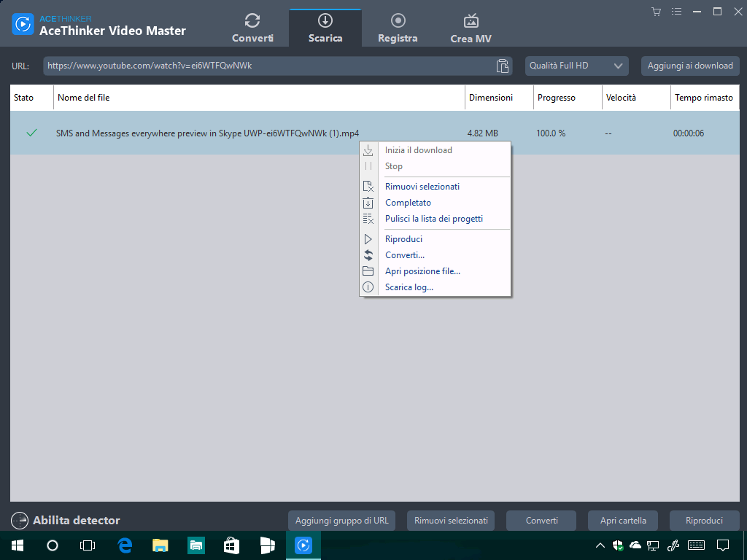Click the folder icon beside Apri posizione file
Viewport: 747px width, 560px height.
368,271
